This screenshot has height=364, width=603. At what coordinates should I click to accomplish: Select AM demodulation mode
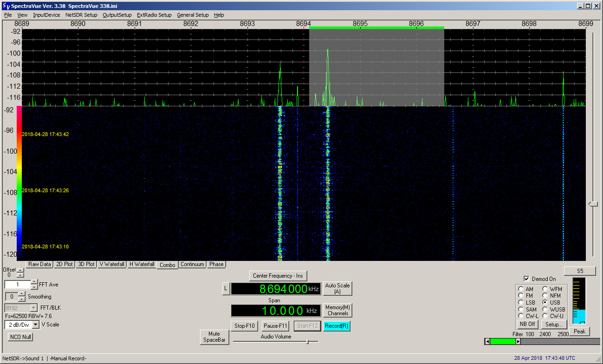click(521, 289)
